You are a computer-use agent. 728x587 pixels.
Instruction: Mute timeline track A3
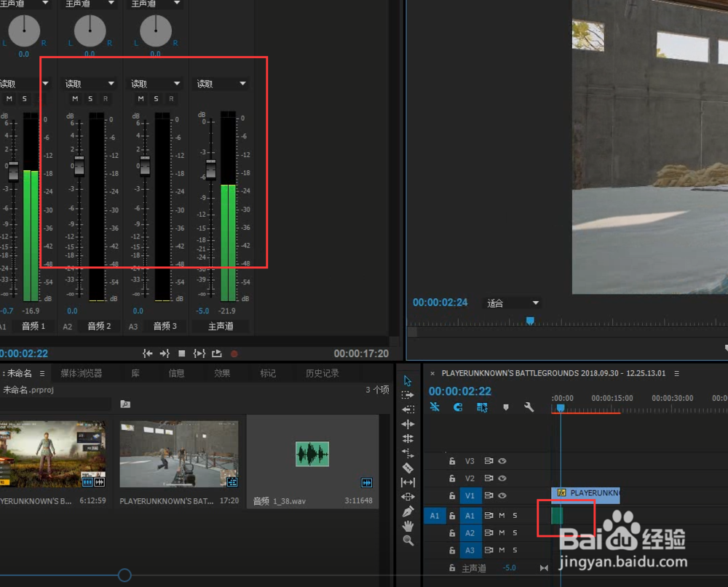click(x=502, y=550)
